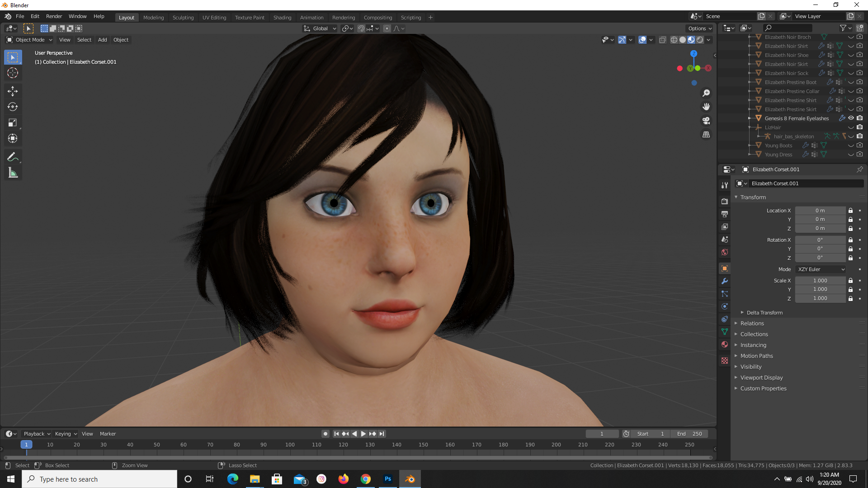Open the Material Properties tab
Screen dimensions: 868x488
(x=725, y=344)
